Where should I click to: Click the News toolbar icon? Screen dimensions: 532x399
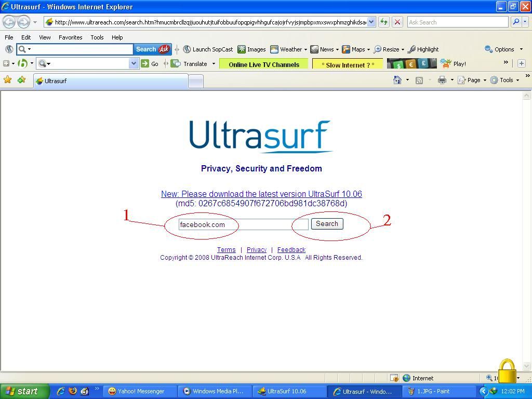tap(314, 49)
